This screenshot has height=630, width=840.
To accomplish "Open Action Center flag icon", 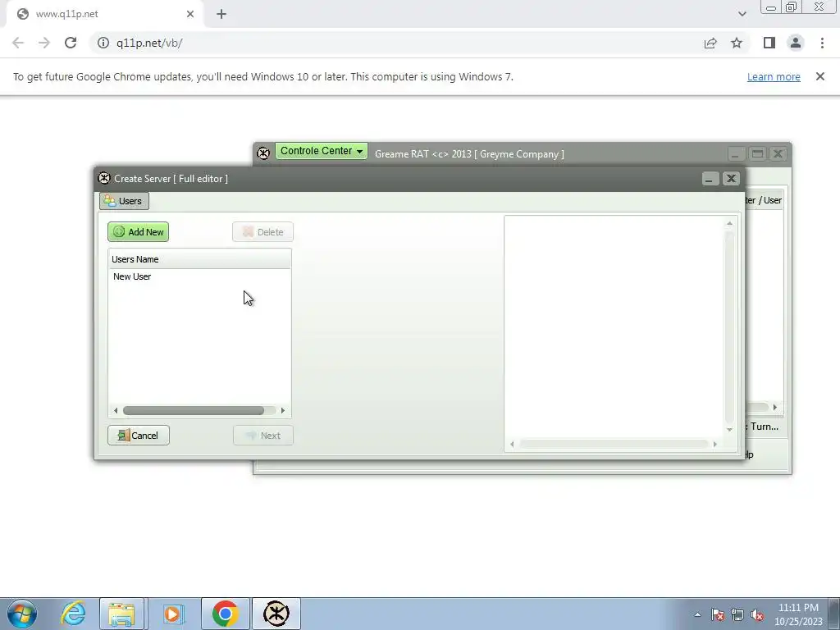I will coord(718,614).
